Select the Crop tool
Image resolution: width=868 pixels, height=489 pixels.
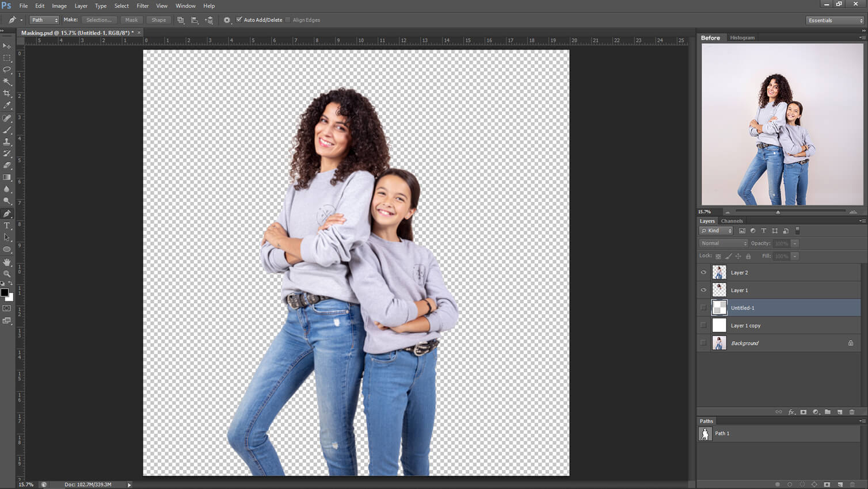point(7,94)
